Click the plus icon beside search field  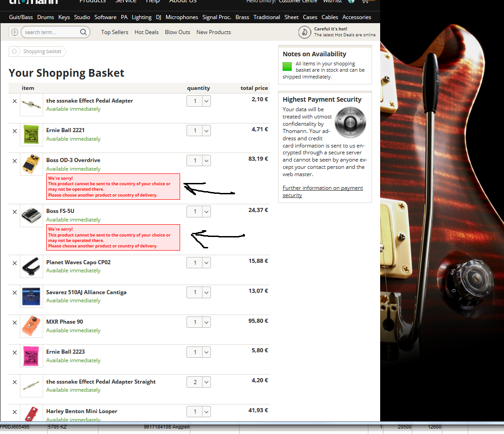tap(15, 32)
